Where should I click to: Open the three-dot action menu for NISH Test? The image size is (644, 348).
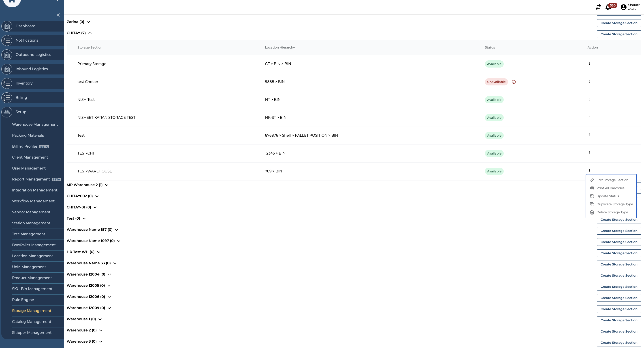[x=589, y=99]
